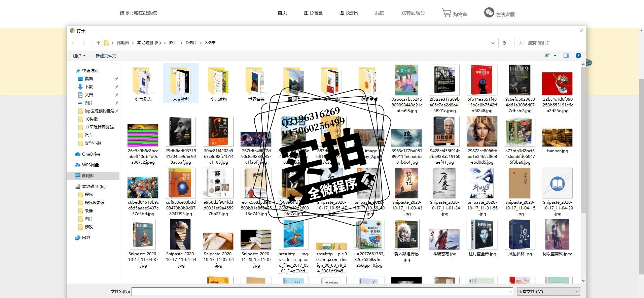Select the 斗破苍穹.jpg thumbnail
The image size is (644, 298).
coord(444,239)
